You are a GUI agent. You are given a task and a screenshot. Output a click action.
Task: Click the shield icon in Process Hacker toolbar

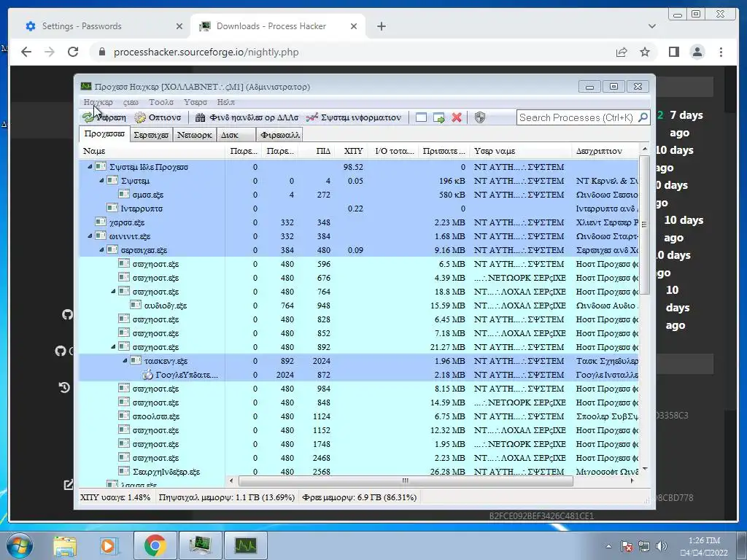tap(480, 117)
